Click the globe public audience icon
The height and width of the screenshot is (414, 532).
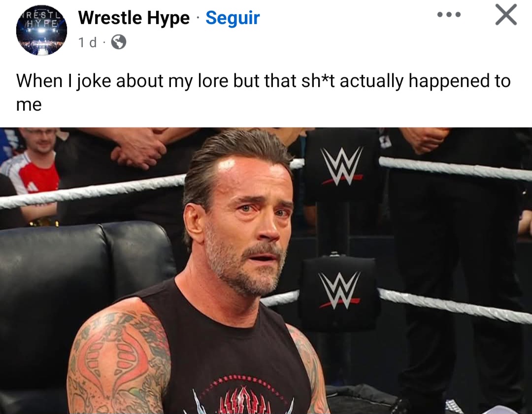tap(119, 42)
